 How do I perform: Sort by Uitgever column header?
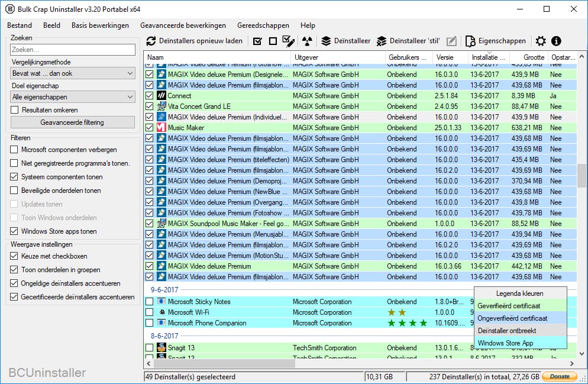click(338, 57)
